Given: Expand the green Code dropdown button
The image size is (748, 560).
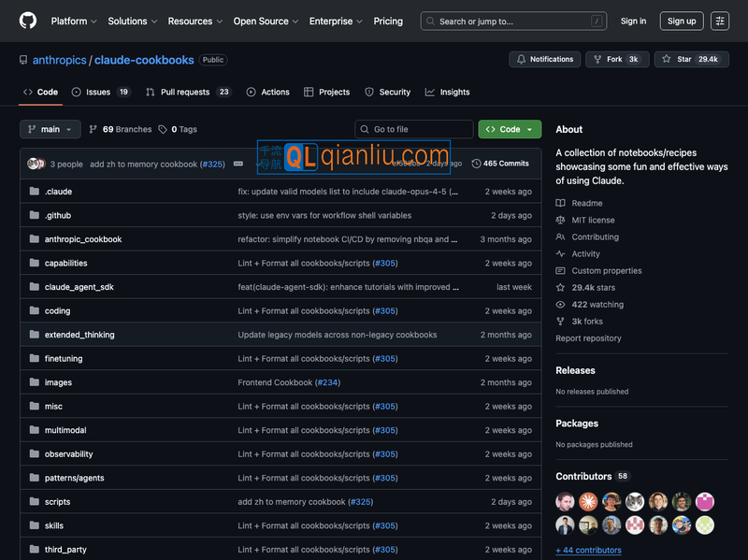Looking at the screenshot, I should (510, 129).
